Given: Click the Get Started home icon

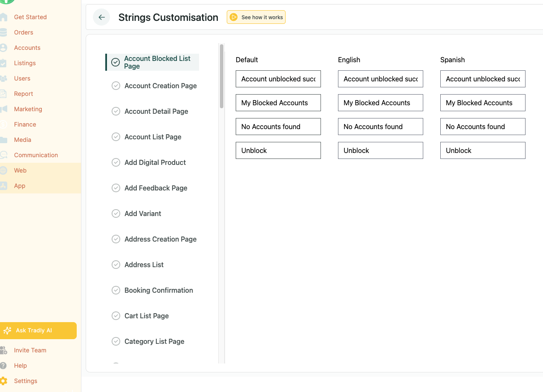Looking at the screenshot, I should pos(3,17).
